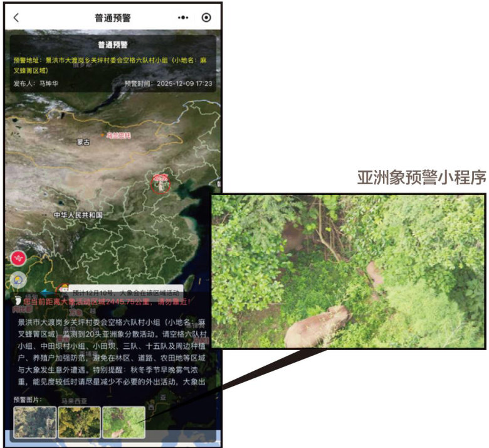Click the blue-yellow round locate icon

19,279
